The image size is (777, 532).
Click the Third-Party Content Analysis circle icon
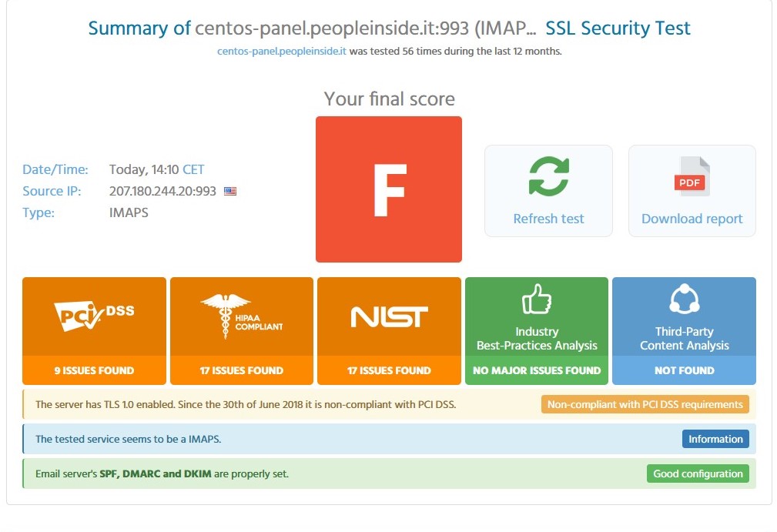[x=685, y=299]
